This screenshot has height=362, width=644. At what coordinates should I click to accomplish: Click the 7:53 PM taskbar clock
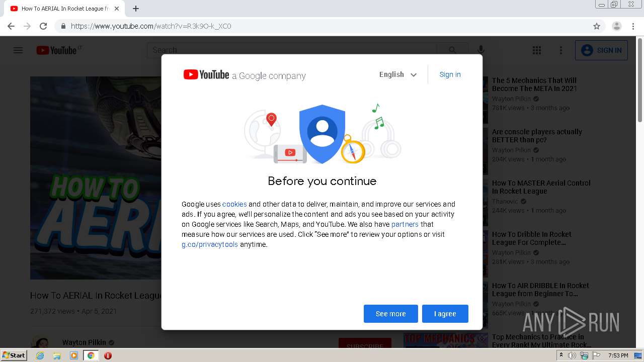click(x=618, y=355)
